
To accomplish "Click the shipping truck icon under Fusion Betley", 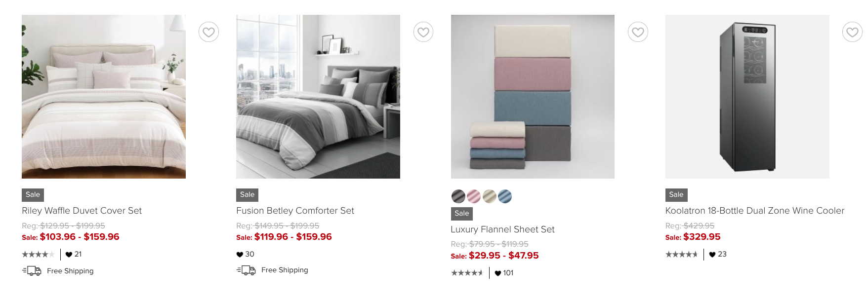I will (x=246, y=270).
